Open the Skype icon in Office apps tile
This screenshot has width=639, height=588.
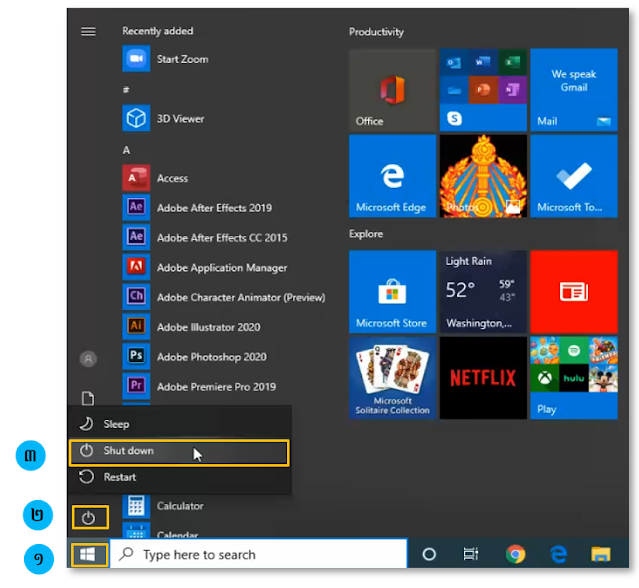(x=454, y=119)
